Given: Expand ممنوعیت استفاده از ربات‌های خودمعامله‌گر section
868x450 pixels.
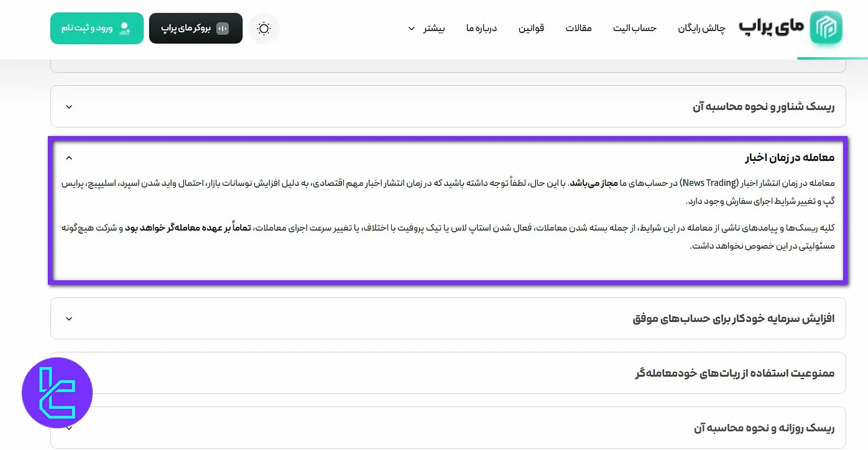Looking at the screenshot, I should pyautogui.click(x=448, y=373).
